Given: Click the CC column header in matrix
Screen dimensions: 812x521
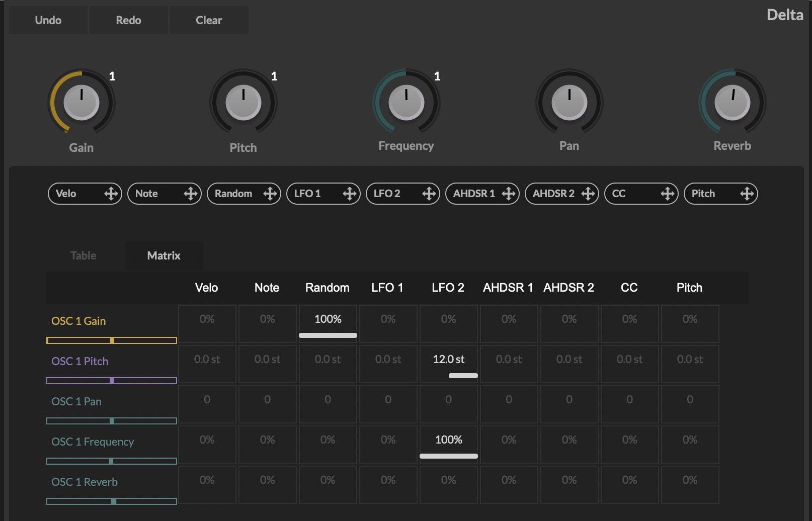Looking at the screenshot, I should pyautogui.click(x=629, y=288).
